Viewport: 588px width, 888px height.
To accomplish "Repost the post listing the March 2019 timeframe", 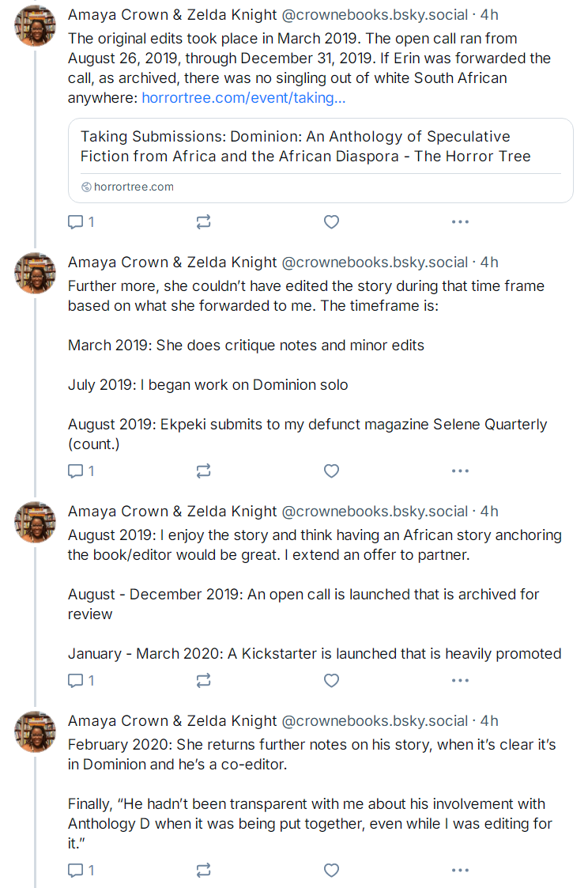I will tap(204, 470).
